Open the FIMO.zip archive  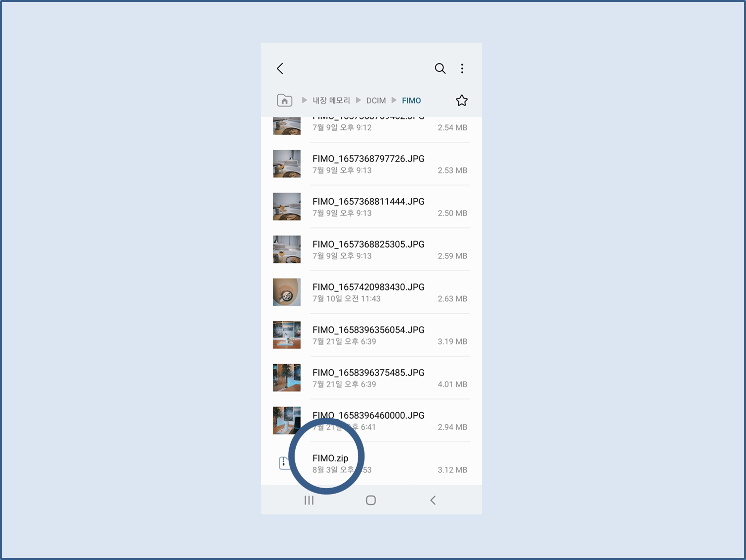point(371,463)
